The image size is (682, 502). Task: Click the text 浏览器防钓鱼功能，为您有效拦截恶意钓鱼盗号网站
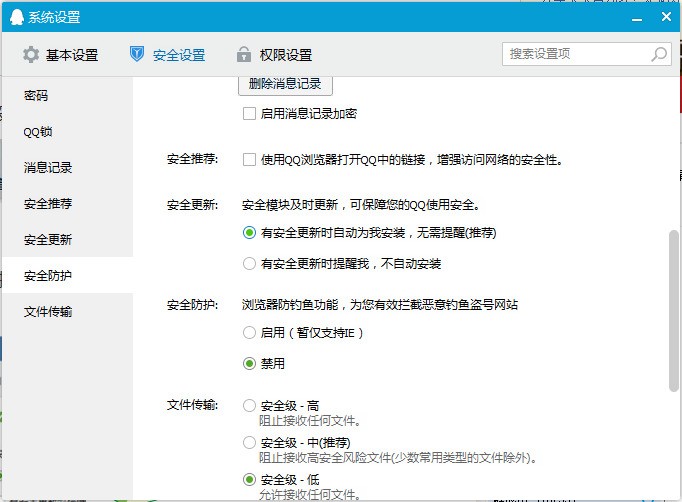[x=380, y=305]
